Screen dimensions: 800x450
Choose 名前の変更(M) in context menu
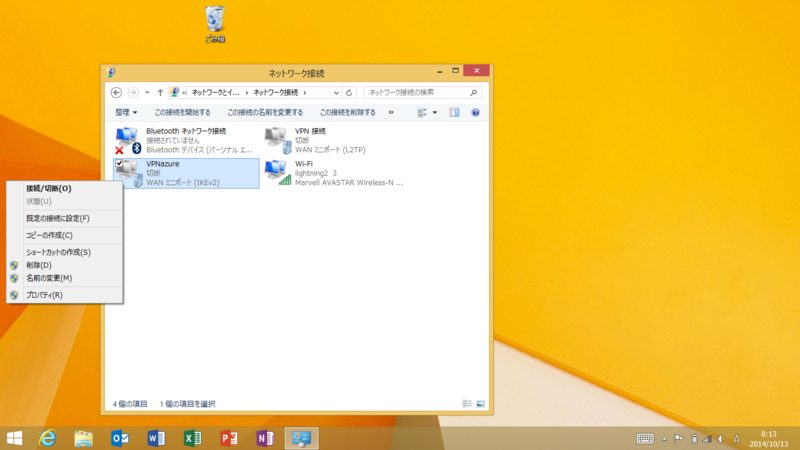[65, 278]
